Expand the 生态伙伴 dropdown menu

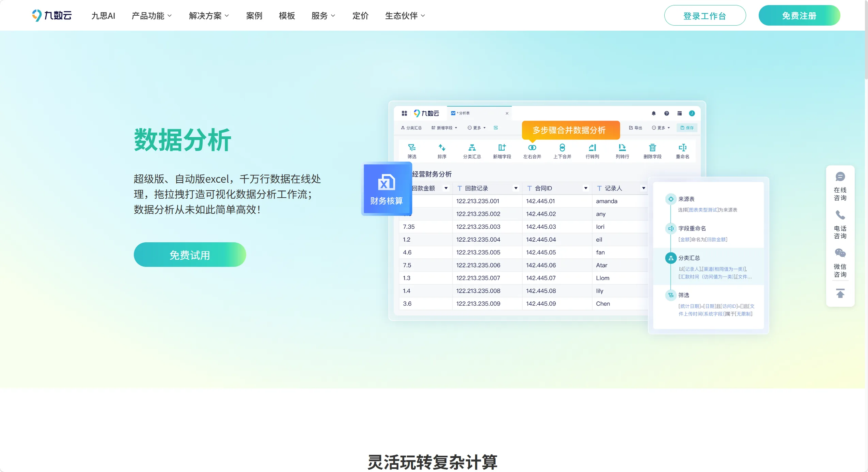pos(405,16)
